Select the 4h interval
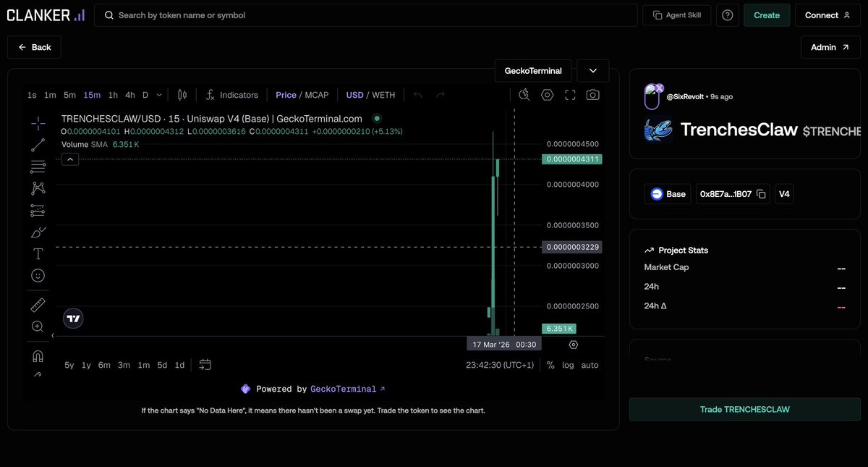Image resolution: width=868 pixels, height=467 pixels. pyautogui.click(x=130, y=95)
